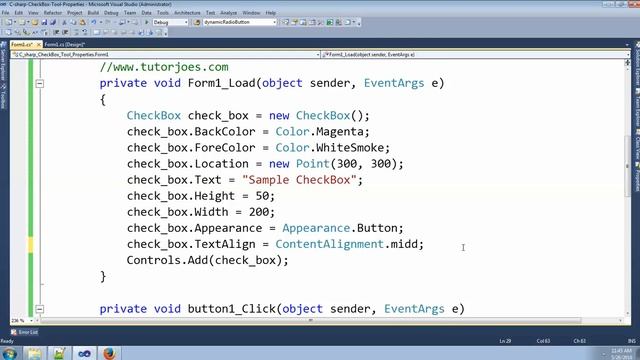Screen dimensions: 640x360
Task: Click Color.WhiteSmoke in the ForeColor line
Action: (330, 148)
